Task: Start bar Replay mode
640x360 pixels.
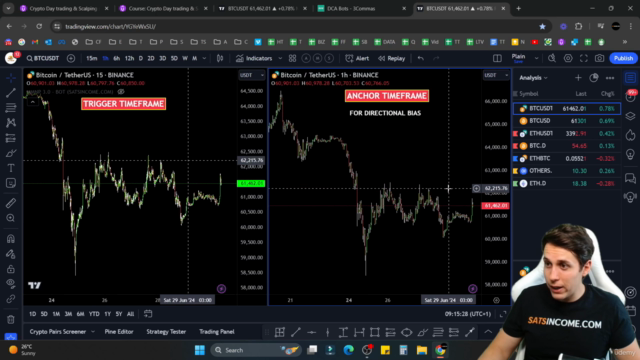Action: point(391,58)
